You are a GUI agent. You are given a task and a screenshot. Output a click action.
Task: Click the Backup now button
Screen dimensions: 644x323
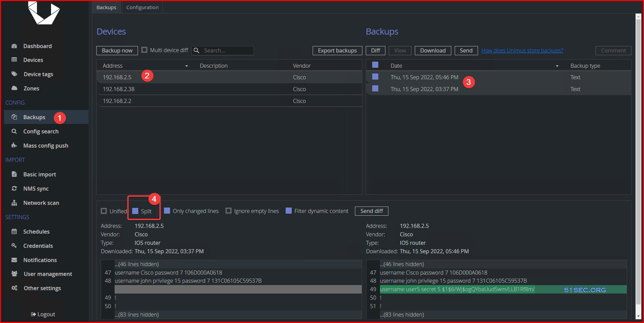coord(117,50)
